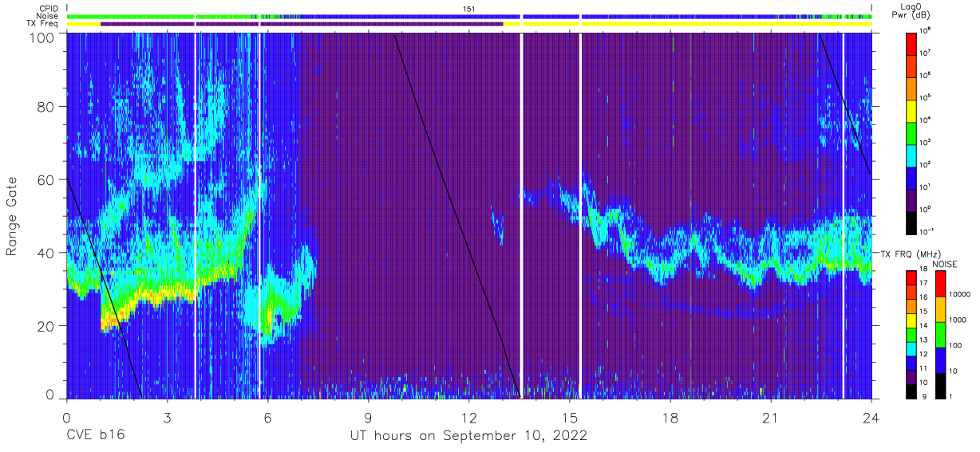Image resolution: width=980 pixels, height=452 pixels.
Task: Click the top power colorbar tick label 10⁸
Action: pyautogui.click(x=926, y=30)
